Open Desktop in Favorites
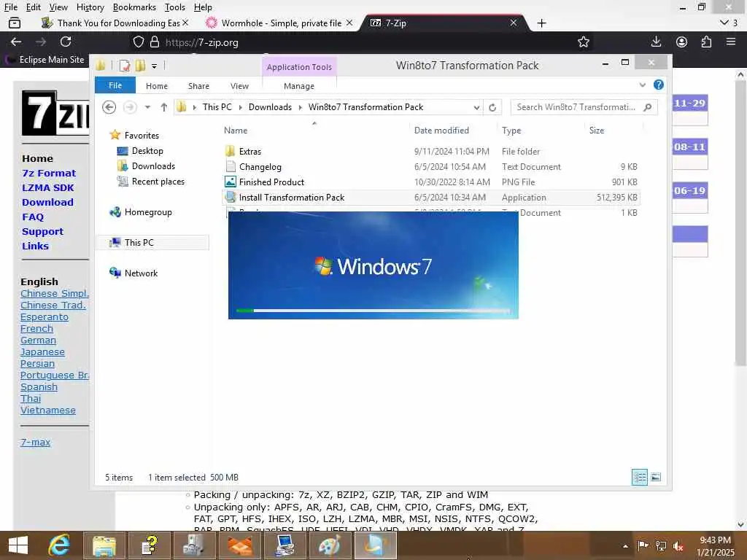Image resolution: width=747 pixels, height=560 pixels. pyautogui.click(x=147, y=151)
